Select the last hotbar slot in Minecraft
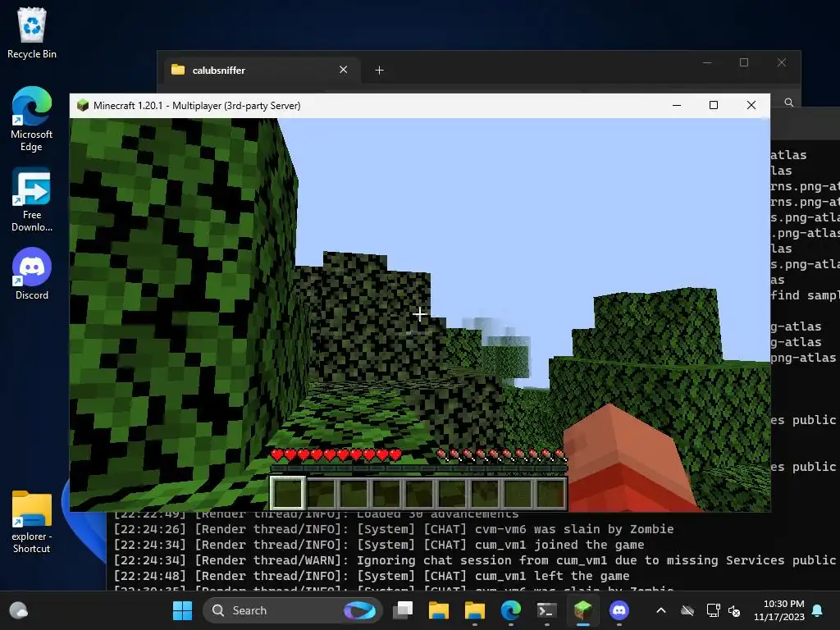 pos(550,493)
